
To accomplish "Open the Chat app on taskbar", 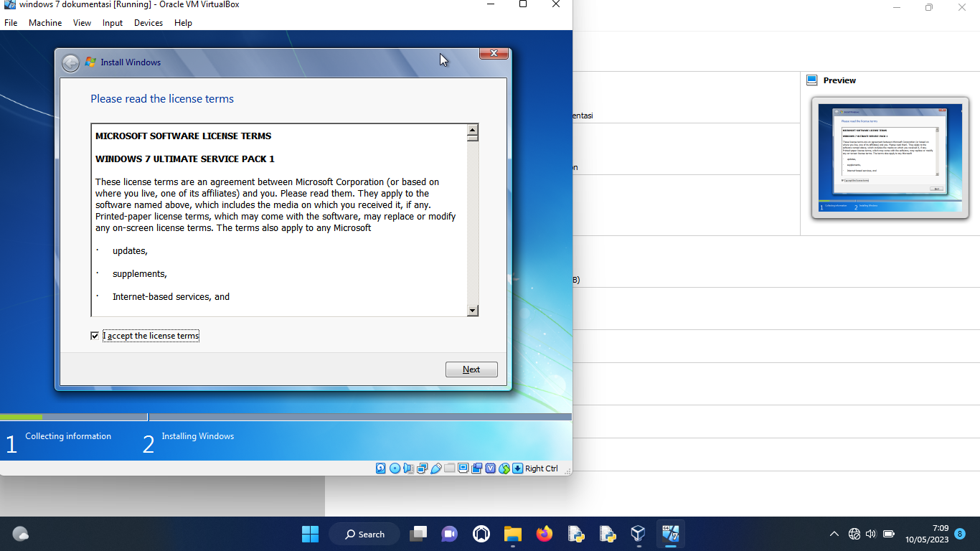I will pos(450,534).
